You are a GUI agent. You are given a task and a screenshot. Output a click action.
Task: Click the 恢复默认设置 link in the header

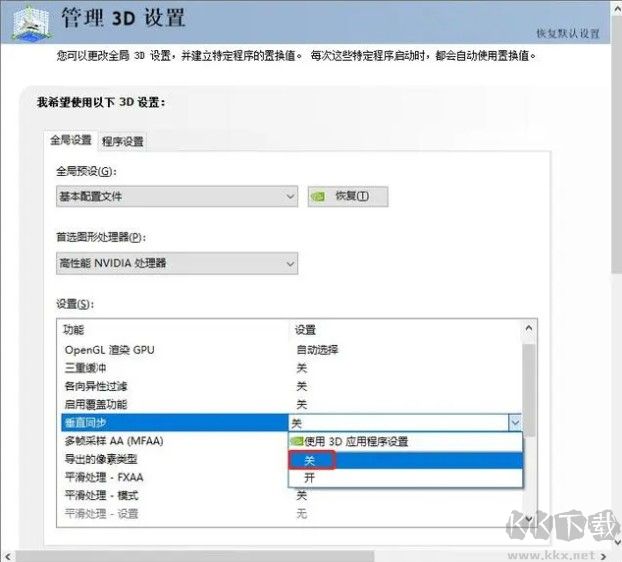[x=568, y=34]
